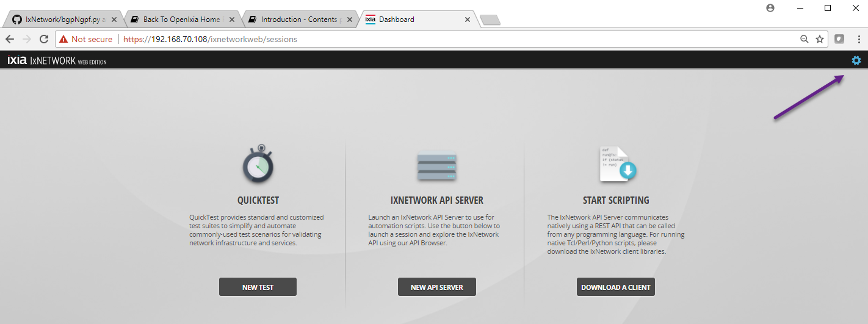Click the NEW TEST button
Viewport: 868px width, 324px height.
click(258, 287)
